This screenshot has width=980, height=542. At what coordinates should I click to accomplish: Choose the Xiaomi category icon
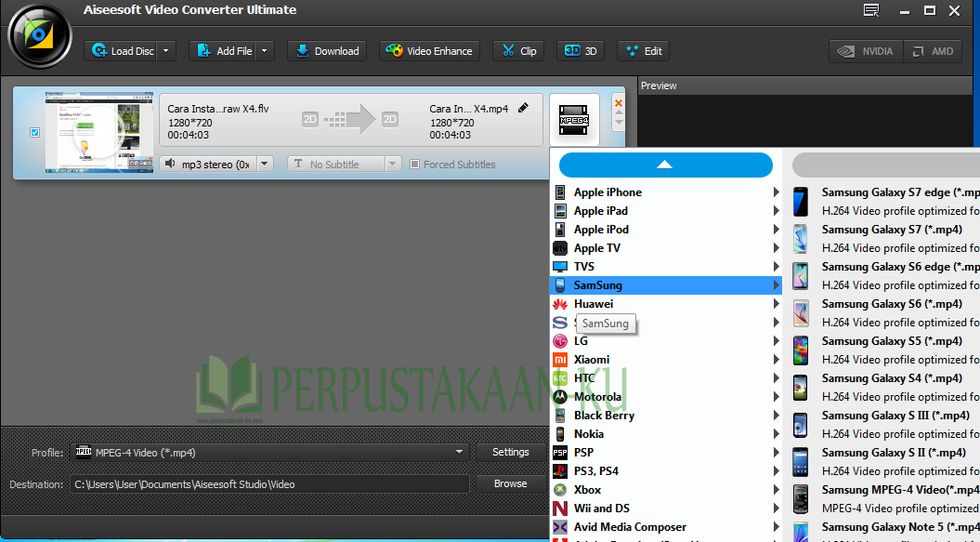[x=560, y=359]
